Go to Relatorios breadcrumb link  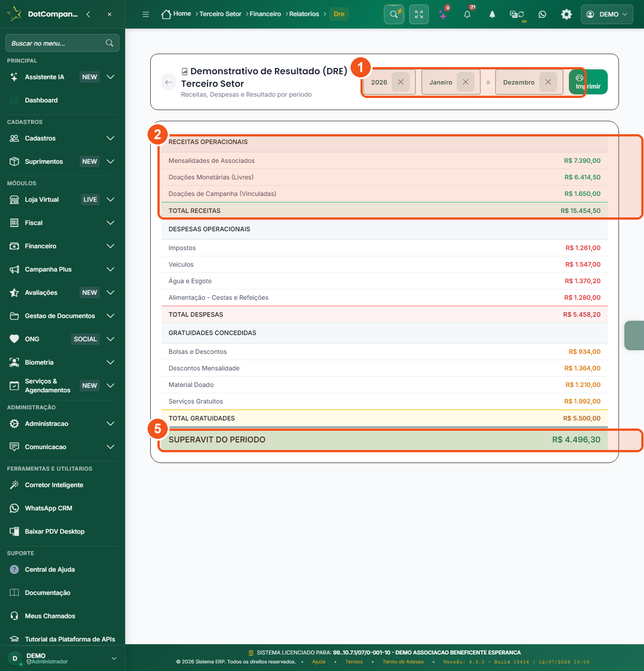click(x=304, y=14)
